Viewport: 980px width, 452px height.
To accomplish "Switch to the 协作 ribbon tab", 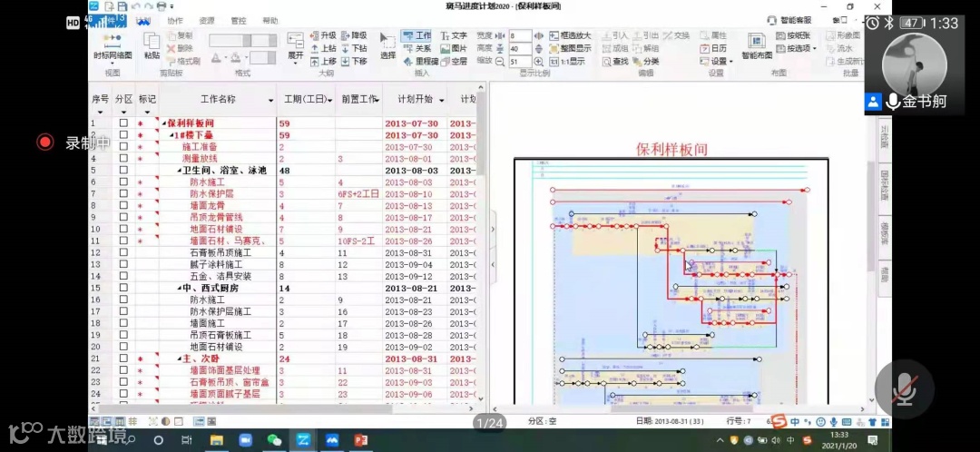I will [x=175, y=21].
